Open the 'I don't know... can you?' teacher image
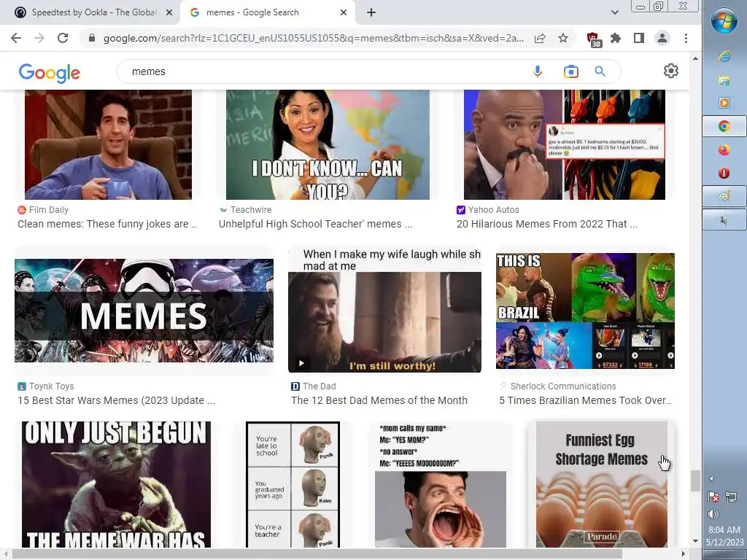Screen dimensions: 747x560 [x=328, y=145]
